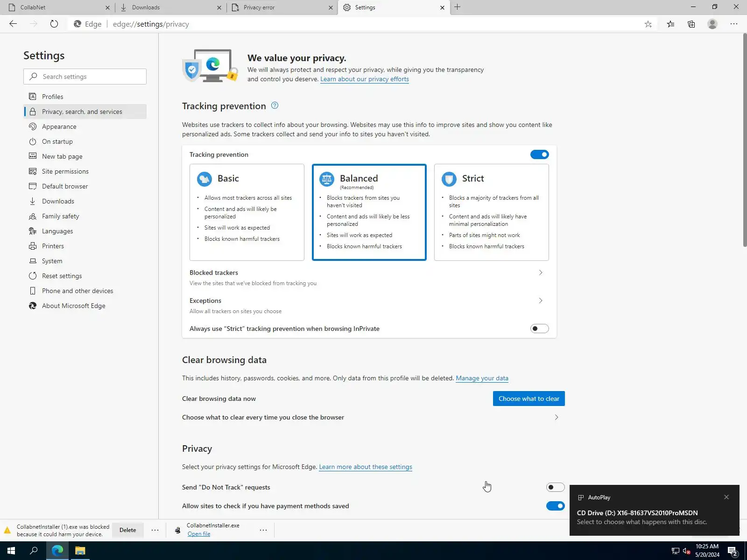Click the Profiles sidebar icon
The width and height of the screenshot is (747, 560).
coord(33,97)
